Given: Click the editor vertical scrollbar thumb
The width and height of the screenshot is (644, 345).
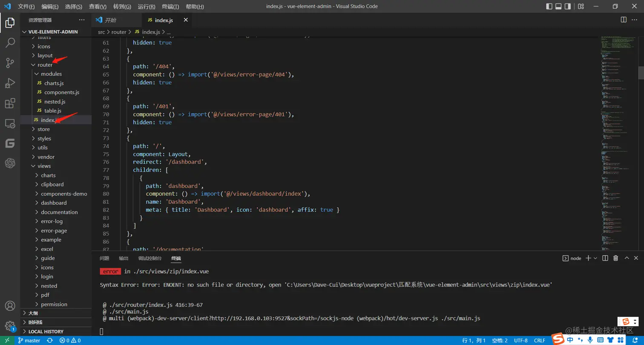Looking at the screenshot, I should tap(641, 72).
